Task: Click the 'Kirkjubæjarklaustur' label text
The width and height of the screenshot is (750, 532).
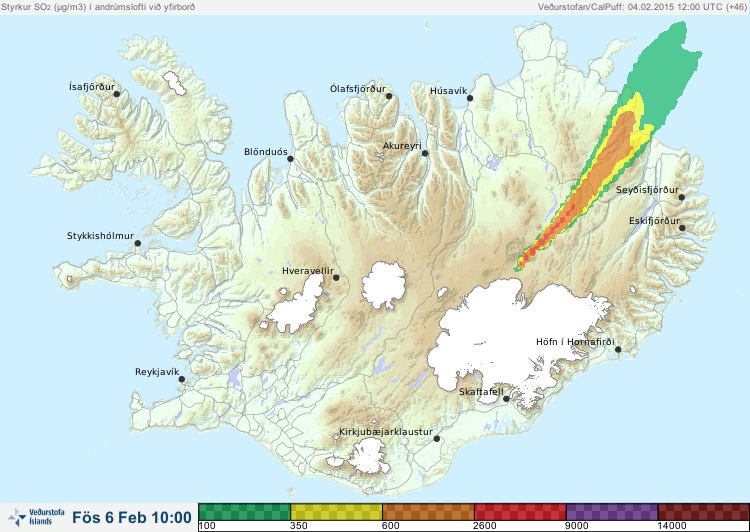Action: coord(386,432)
